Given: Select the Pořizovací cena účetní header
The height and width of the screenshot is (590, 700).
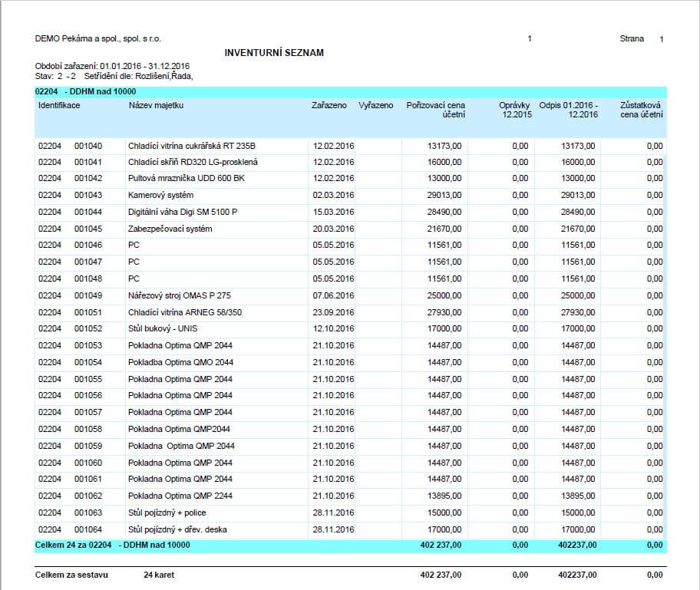Looking at the screenshot, I should (x=435, y=110).
